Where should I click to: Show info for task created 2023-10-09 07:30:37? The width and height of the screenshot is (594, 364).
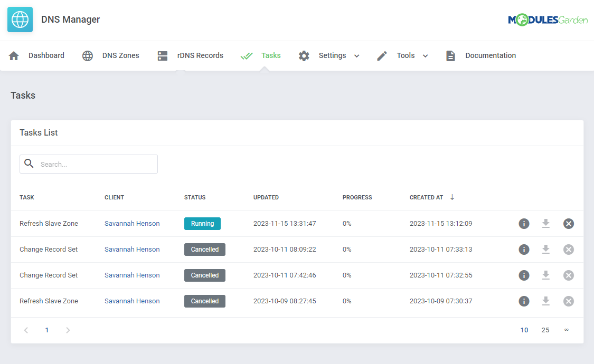[524, 301]
